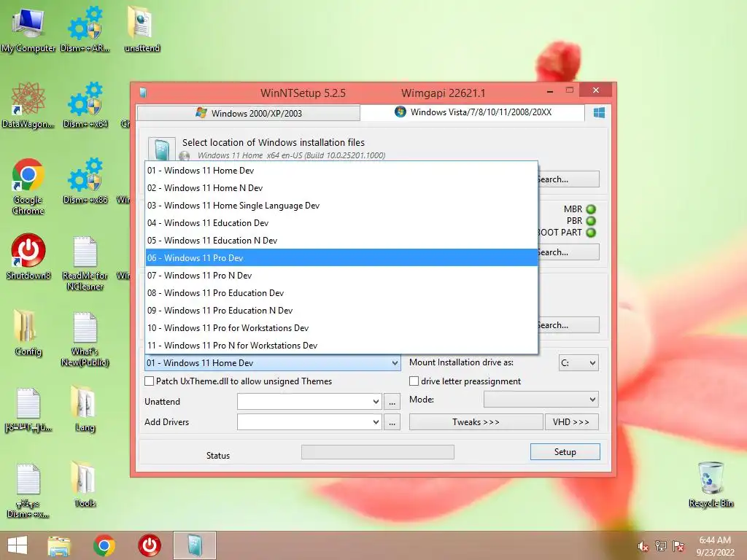Screen dimensions: 747x560
Task: Open the Mount Installation drive C: dropdown
Action: [578, 363]
